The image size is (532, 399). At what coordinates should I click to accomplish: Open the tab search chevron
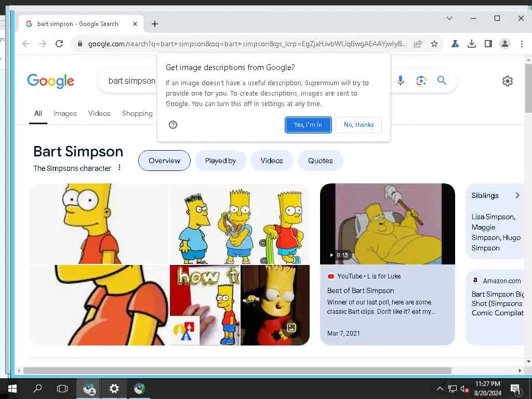[x=449, y=18]
